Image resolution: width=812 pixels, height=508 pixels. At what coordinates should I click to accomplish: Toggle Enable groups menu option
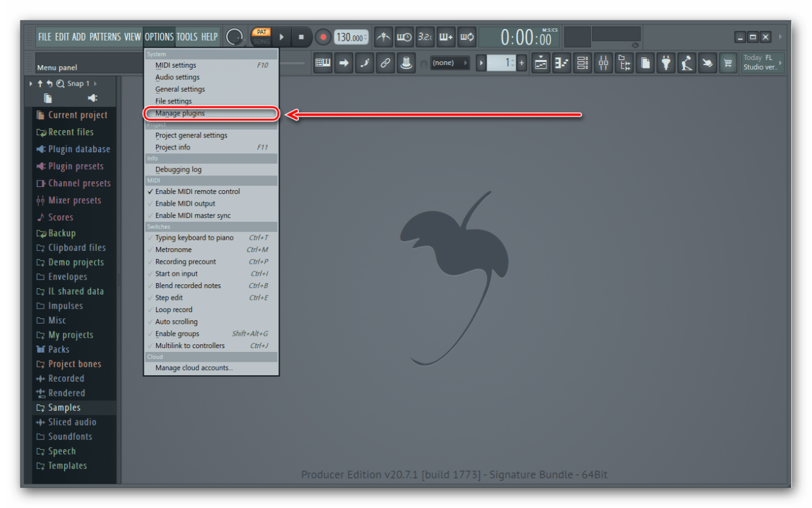click(211, 334)
